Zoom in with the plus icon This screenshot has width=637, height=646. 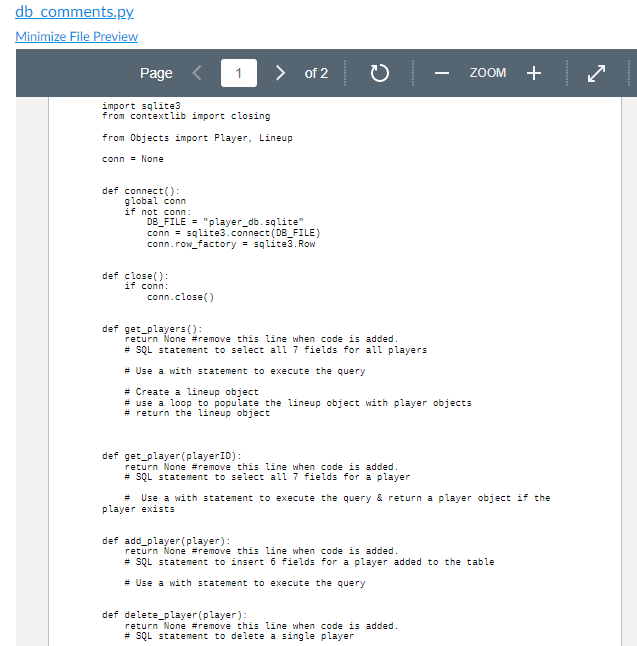pyautogui.click(x=534, y=73)
